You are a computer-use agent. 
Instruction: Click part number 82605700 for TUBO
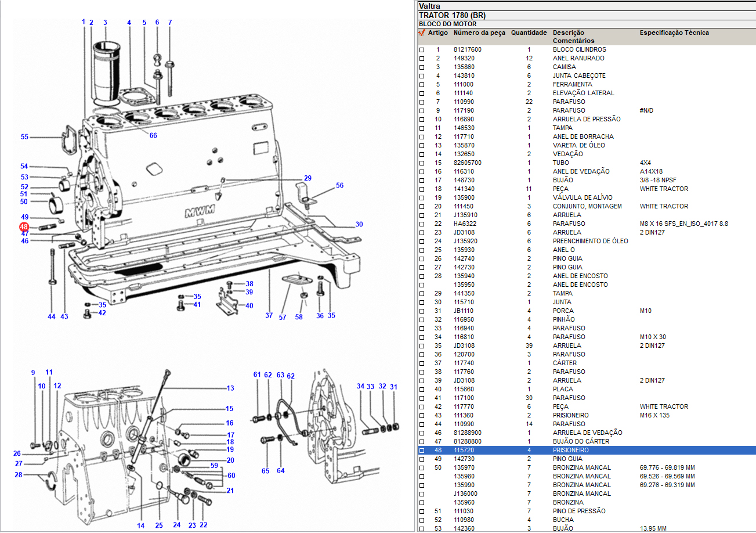tap(467, 163)
